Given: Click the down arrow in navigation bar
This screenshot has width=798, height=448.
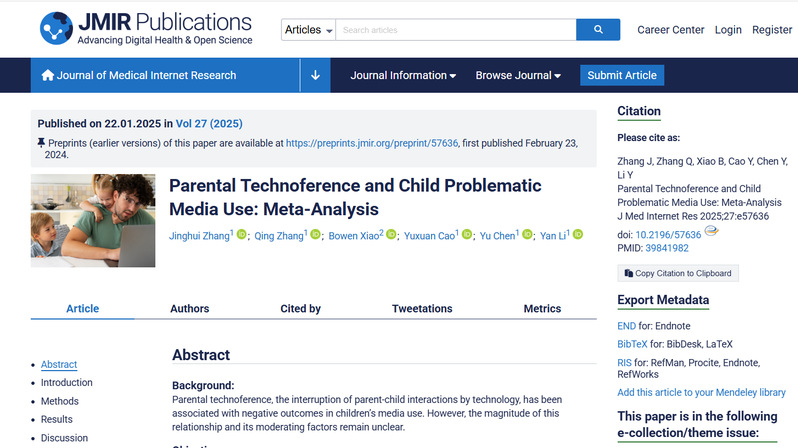Looking at the screenshot, I should pyautogui.click(x=315, y=75).
